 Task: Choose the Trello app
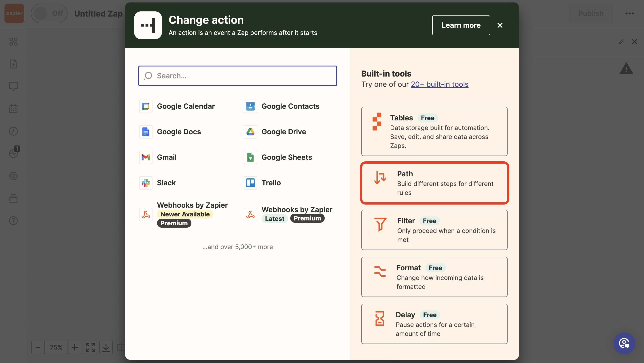(x=271, y=183)
